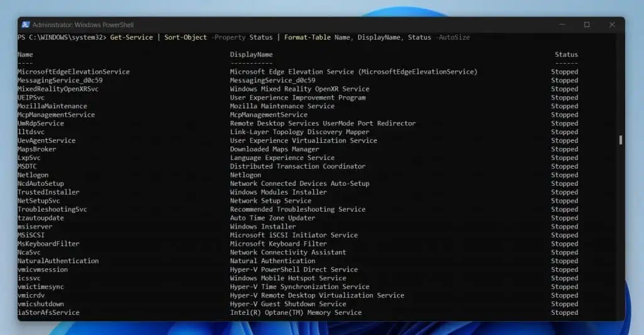Image resolution: width=644 pixels, height=335 pixels.
Task: Click the icssvc service name
Action: (29, 279)
